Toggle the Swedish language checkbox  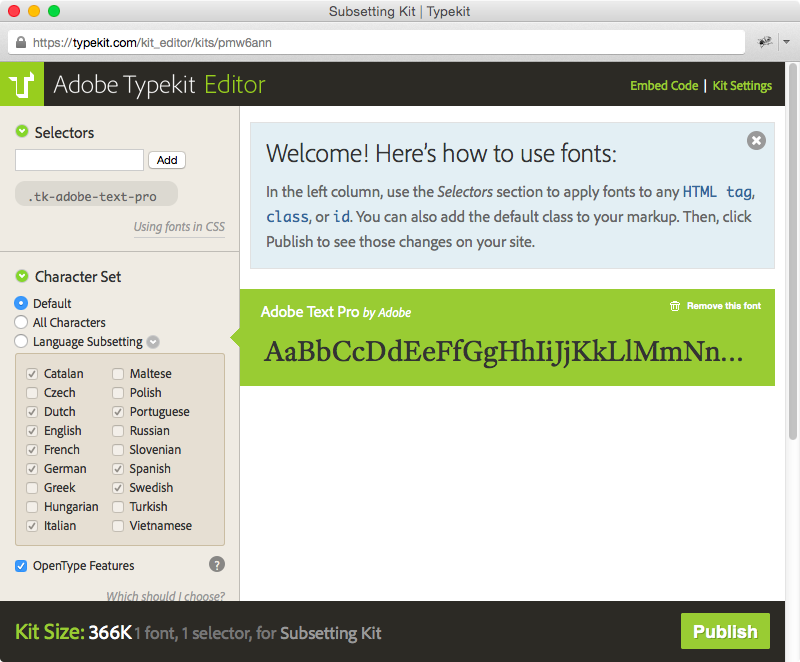[118, 488]
